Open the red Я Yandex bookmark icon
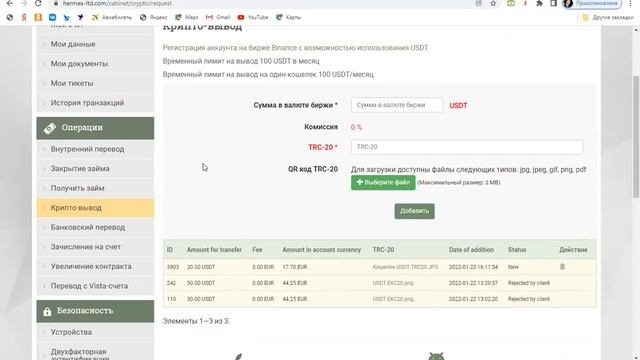This screenshot has height=360, width=640. [24, 18]
